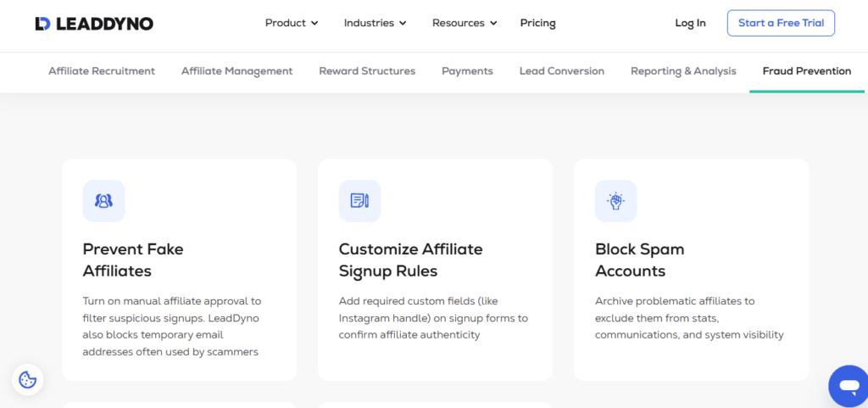Click the Prevent Fake Affiliates heading
This screenshot has height=408, width=868.
point(133,260)
